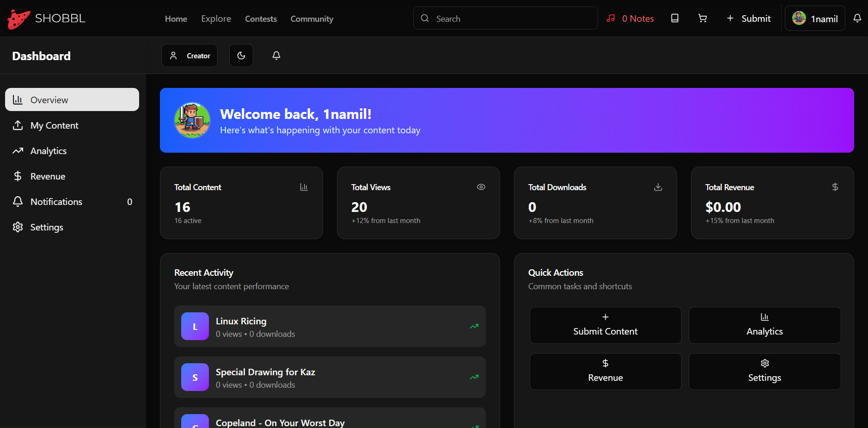Click the SHOBBL ocarina logo icon

click(18, 18)
